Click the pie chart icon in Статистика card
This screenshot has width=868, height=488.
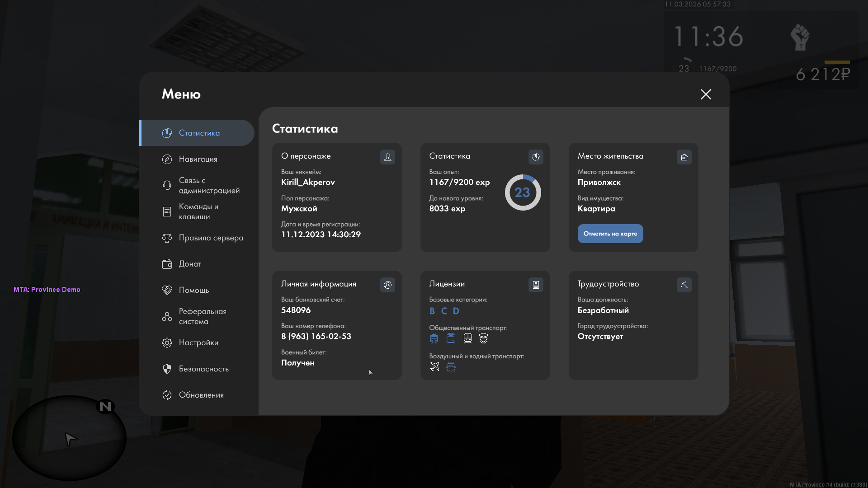coord(536,157)
